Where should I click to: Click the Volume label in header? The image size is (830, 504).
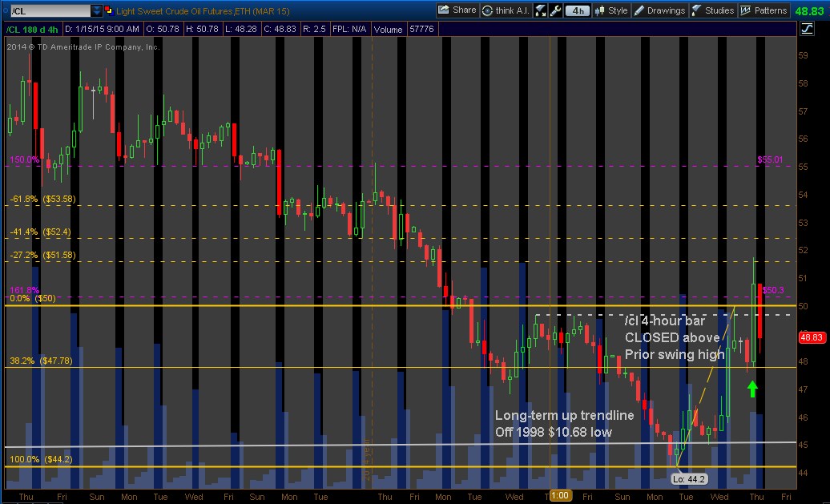(388, 30)
